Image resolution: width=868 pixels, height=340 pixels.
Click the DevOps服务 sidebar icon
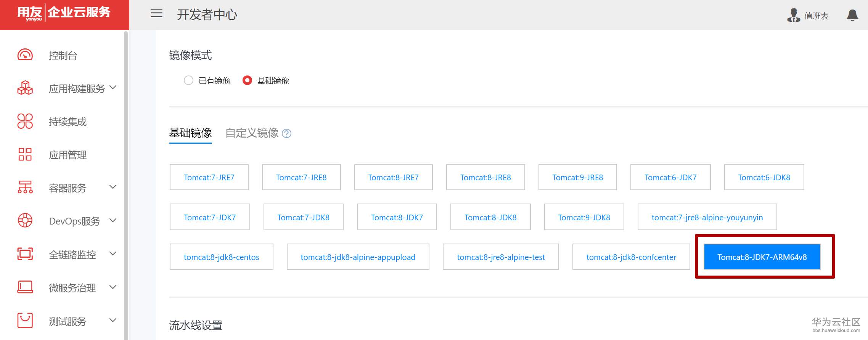pos(25,220)
